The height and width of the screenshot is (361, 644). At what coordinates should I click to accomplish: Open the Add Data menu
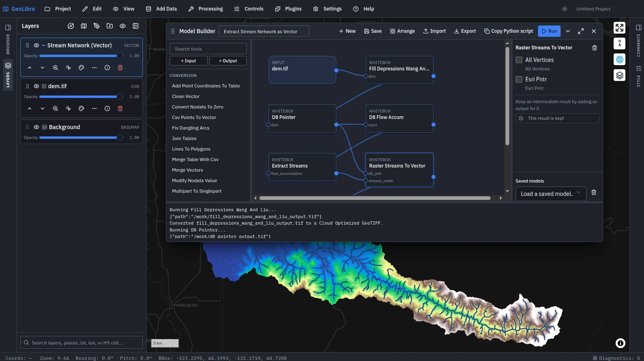pyautogui.click(x=162, y=9)
